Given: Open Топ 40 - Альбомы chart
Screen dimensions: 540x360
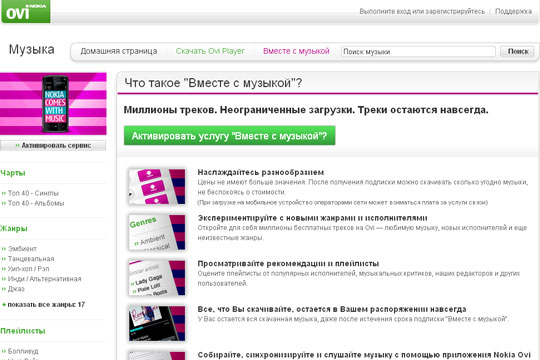Looking at the screenshot, I should tap(36, 203).
